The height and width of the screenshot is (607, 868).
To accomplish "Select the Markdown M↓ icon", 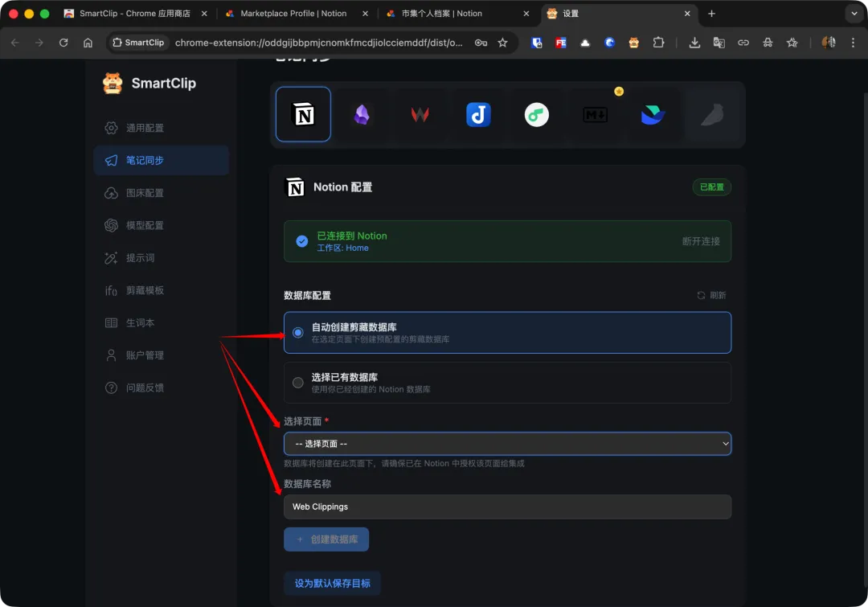I will pyautogui.click(x=595, y=115).
